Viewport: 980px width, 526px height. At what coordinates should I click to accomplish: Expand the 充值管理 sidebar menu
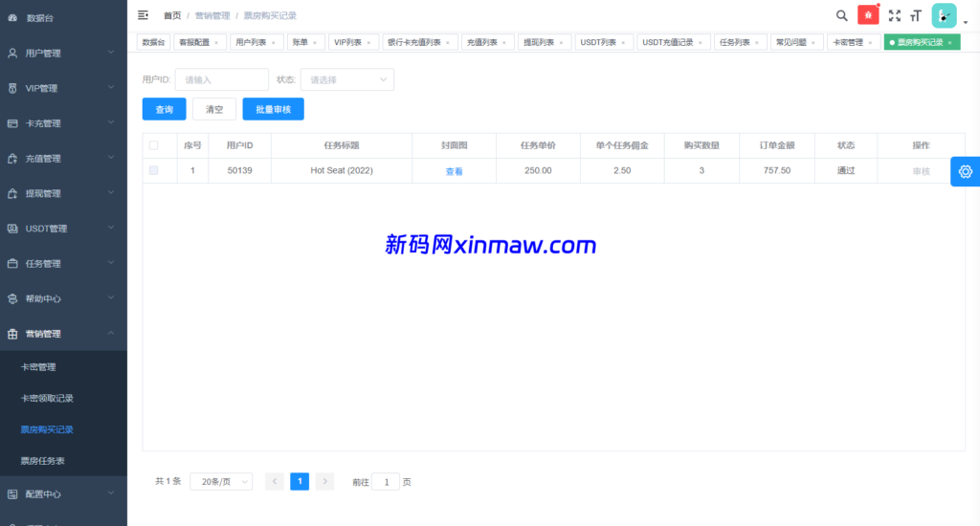(111, 158)
